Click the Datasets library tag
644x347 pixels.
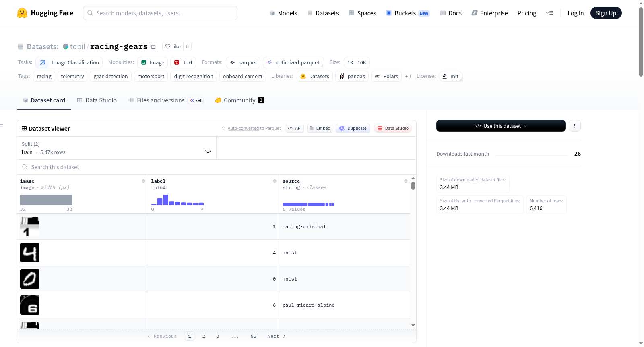(x=315, y=76)
